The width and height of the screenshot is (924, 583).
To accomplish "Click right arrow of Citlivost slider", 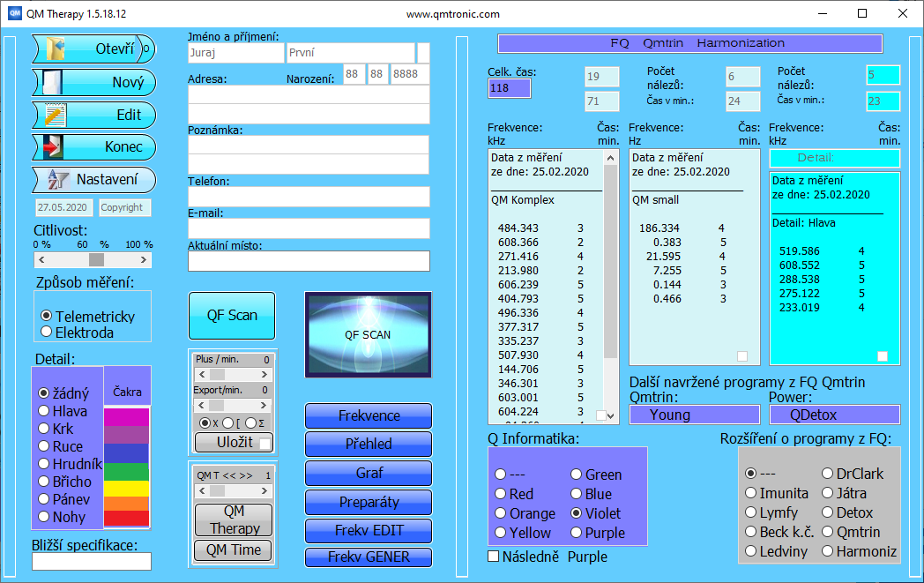I will click(143, 260).
